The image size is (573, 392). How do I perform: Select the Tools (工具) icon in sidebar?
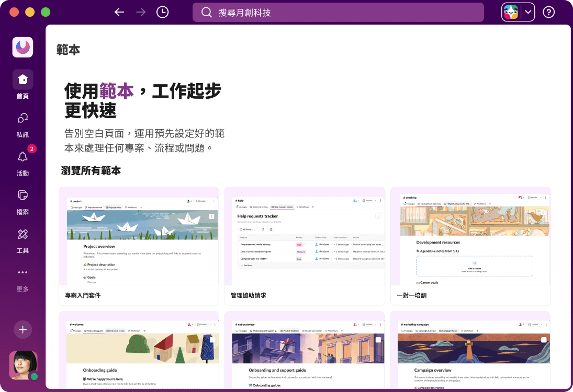(x=23, y=234)
